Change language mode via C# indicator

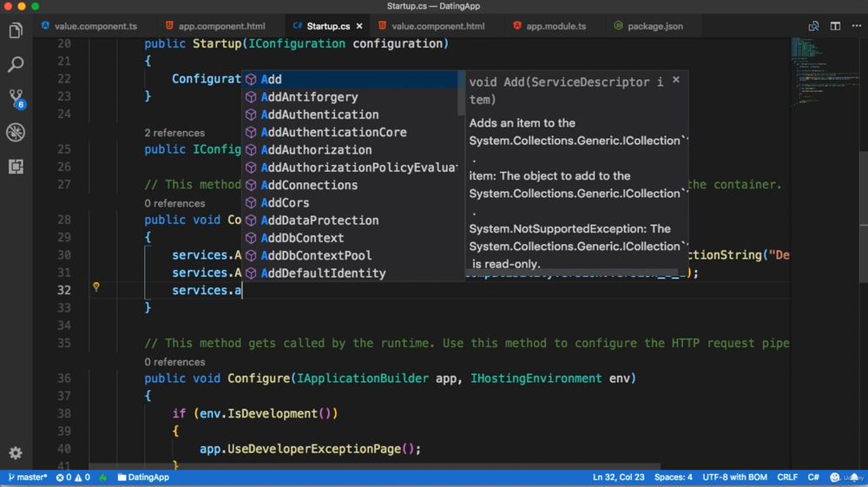[x=813, y=477]
